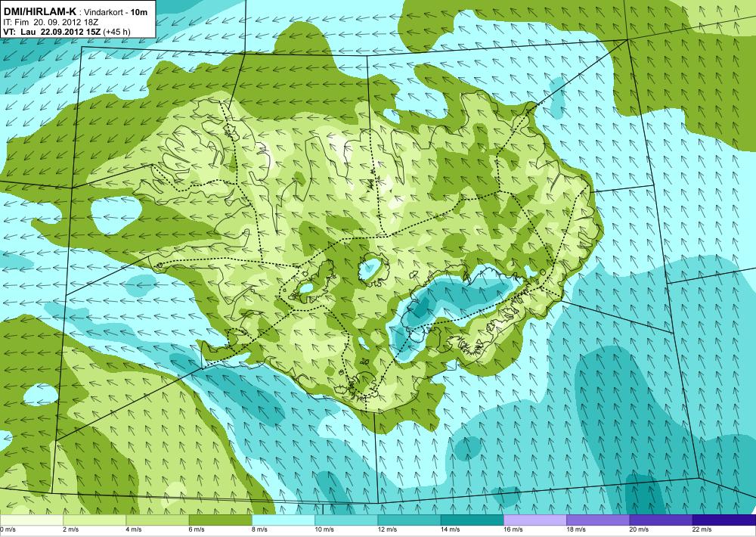756x537 pixels.
Task: Click the "2 m/s" legend label
Action: point(71,529)
